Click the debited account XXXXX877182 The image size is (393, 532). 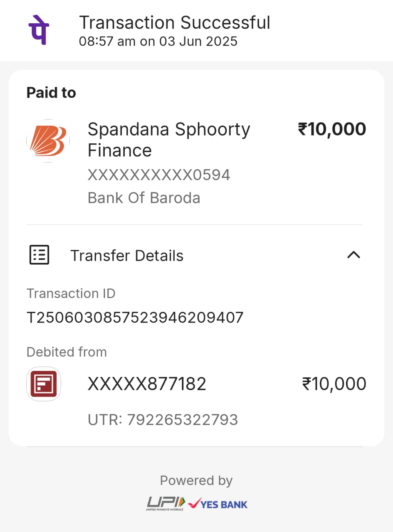pyautogui.click(x=147, y=384)
